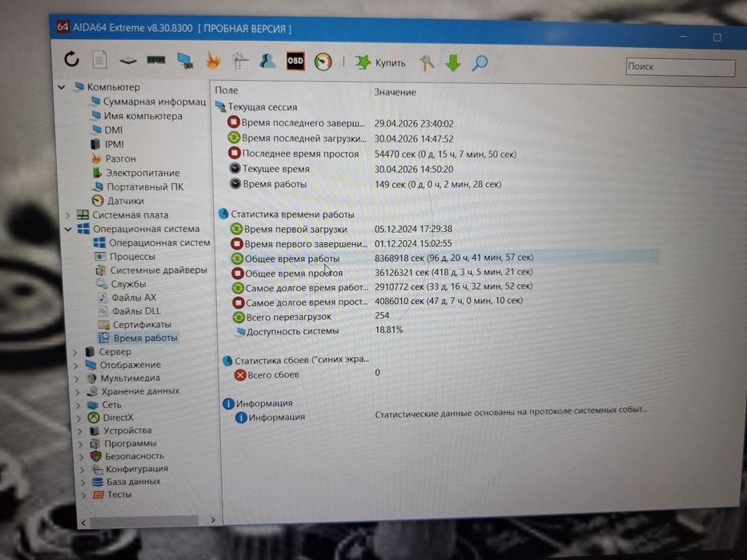The height and width of the screenshot is (560, 747).
Task: Click the magnifier search icon
Action: tap(480, 63)
